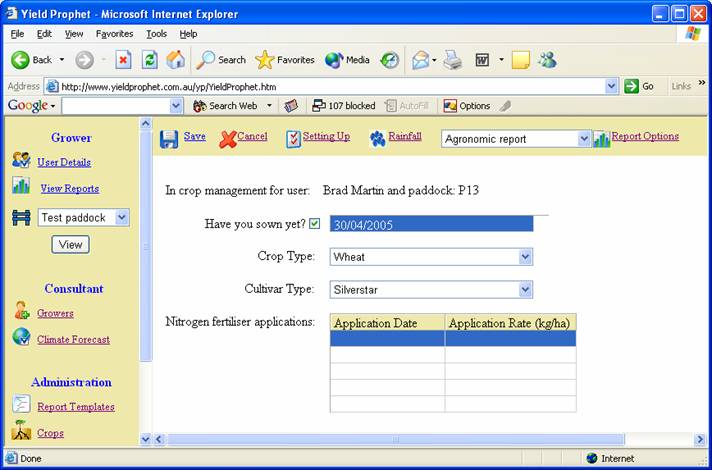The height and width of the screenshot is (470, 712).
Task: Click the User Details people icon
Action: 21,160
